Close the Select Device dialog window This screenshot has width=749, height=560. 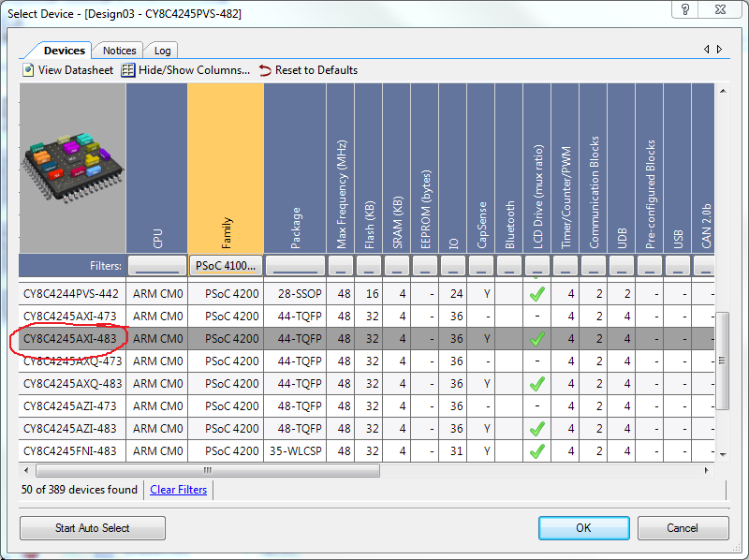point(720,9)
